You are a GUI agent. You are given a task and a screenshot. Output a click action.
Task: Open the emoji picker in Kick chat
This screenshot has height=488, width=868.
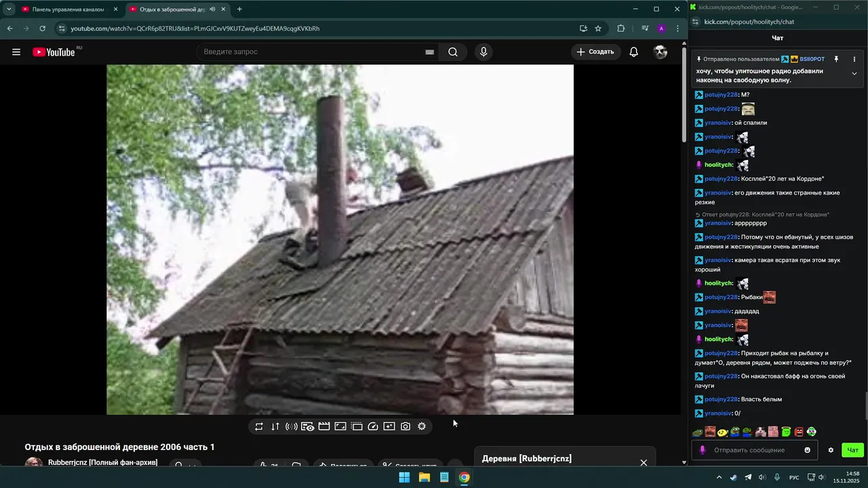807,450
